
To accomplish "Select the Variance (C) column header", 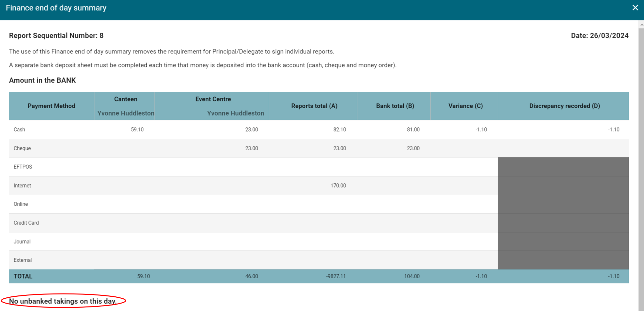I will 465,106.
